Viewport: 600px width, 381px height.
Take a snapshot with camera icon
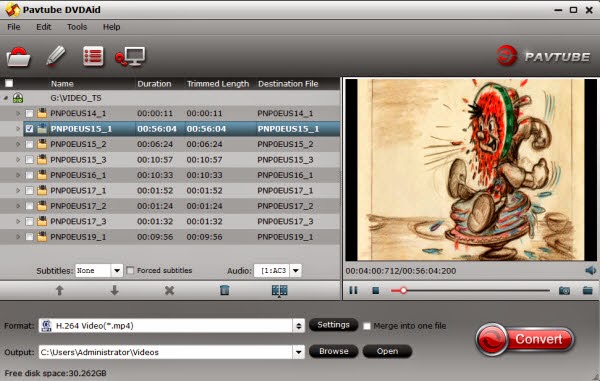564,291
